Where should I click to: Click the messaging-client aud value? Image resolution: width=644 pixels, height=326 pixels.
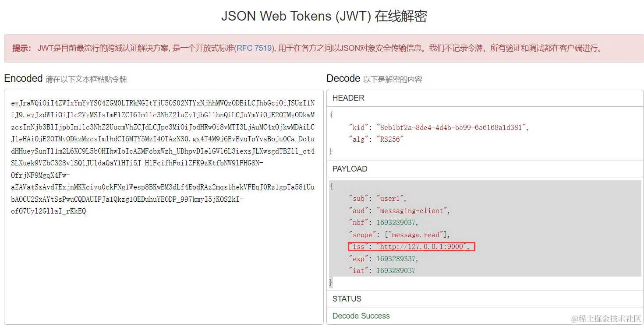pos(411,210)
